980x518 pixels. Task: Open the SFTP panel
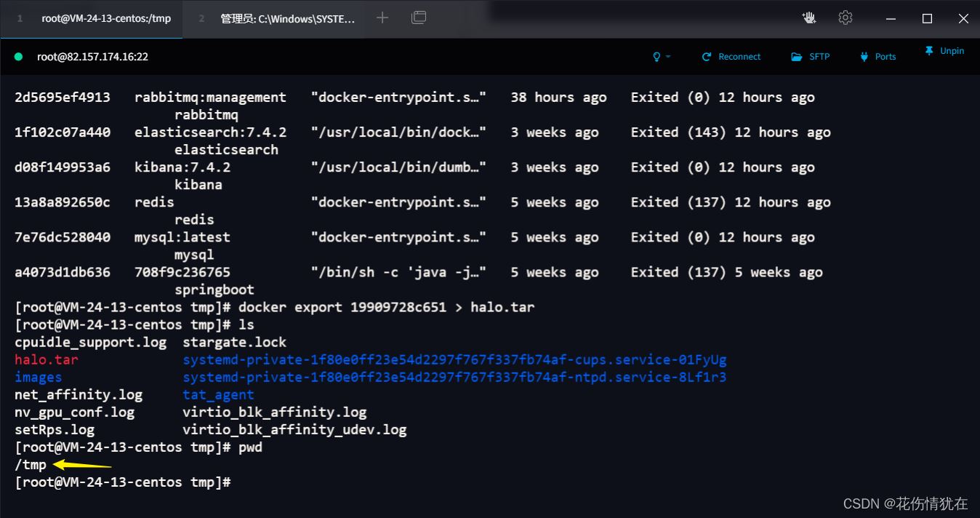810,57
